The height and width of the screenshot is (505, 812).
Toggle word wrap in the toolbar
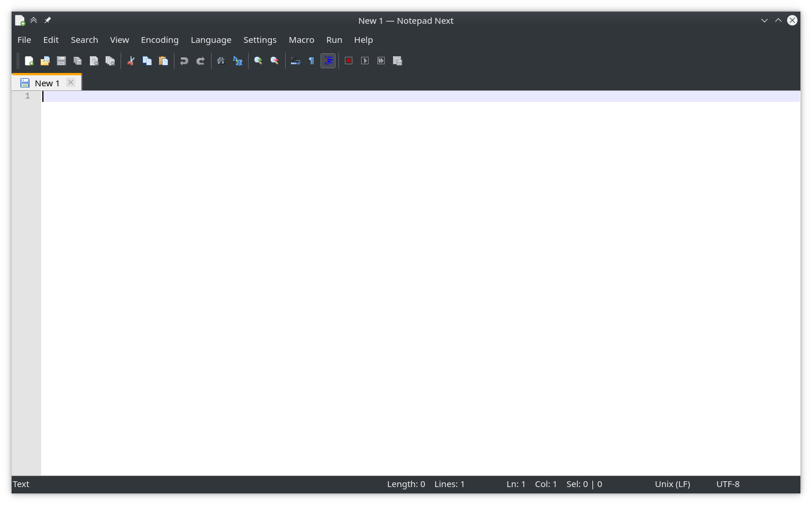tap(295, 60)
